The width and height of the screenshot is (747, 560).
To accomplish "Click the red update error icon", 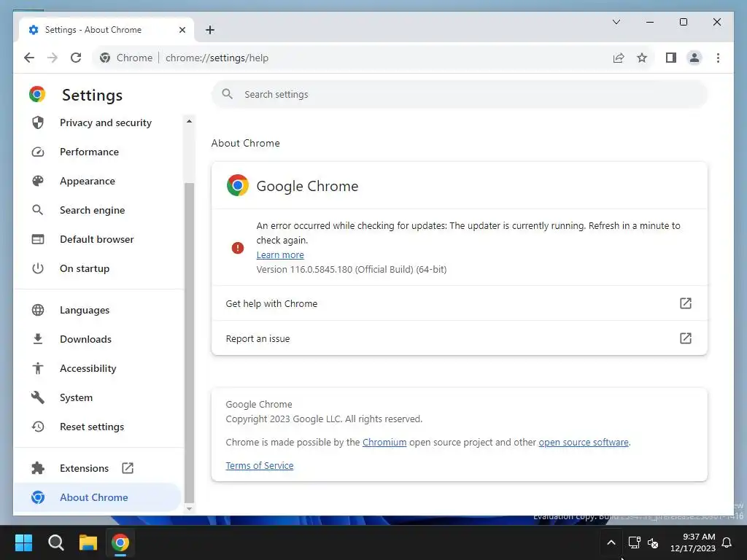I will (x=238, y=248).
